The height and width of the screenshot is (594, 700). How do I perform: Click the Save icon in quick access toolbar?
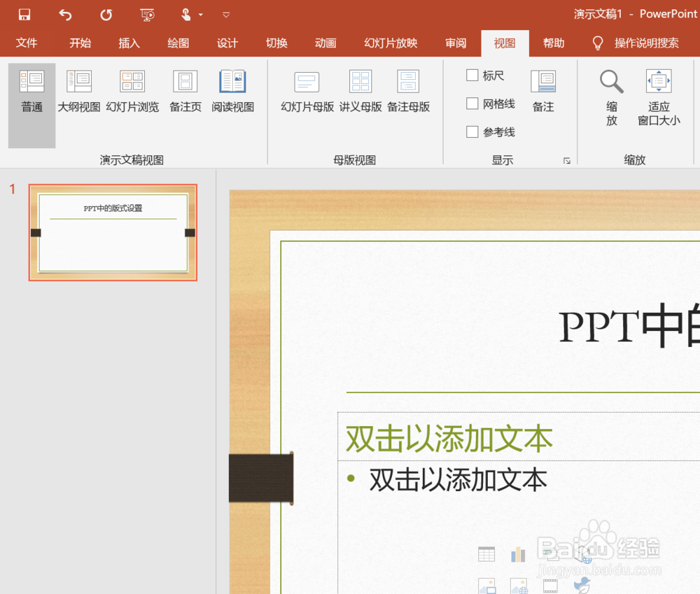coord(24,15)
